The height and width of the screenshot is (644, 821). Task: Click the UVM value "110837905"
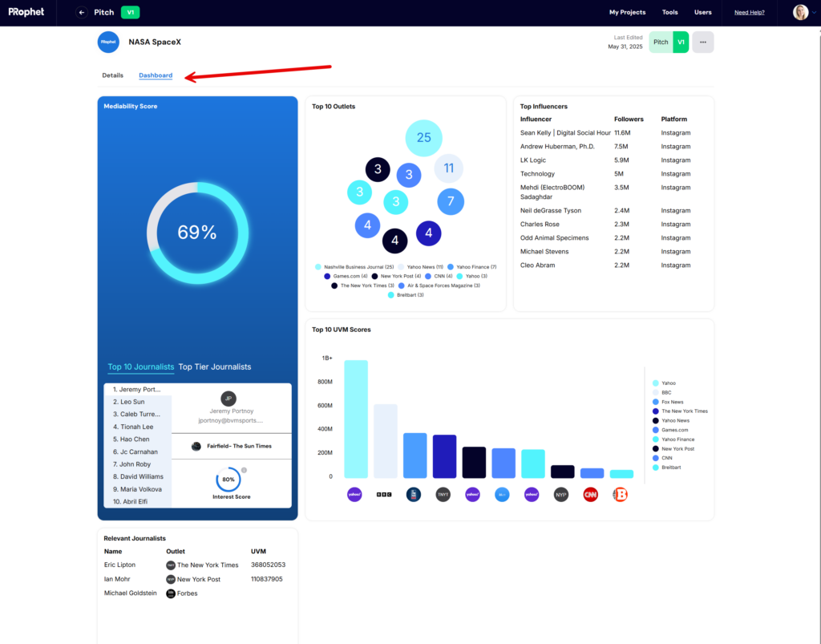coord(266,579)
